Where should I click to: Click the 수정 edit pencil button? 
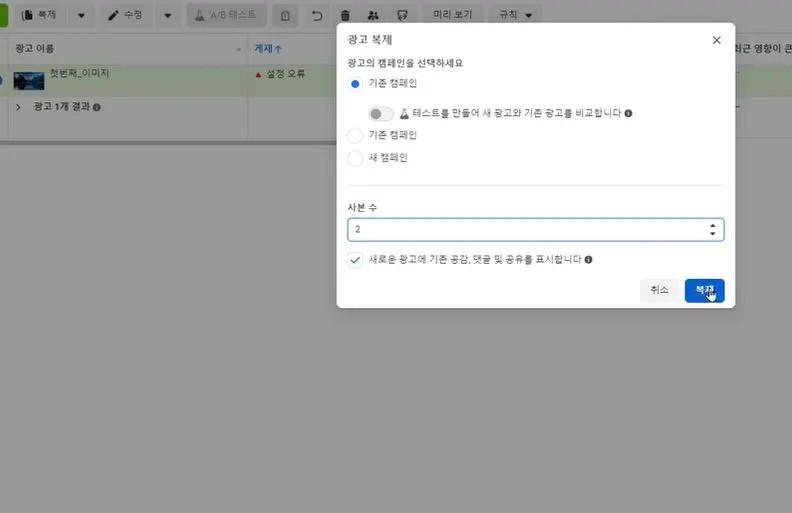point(125,15)
